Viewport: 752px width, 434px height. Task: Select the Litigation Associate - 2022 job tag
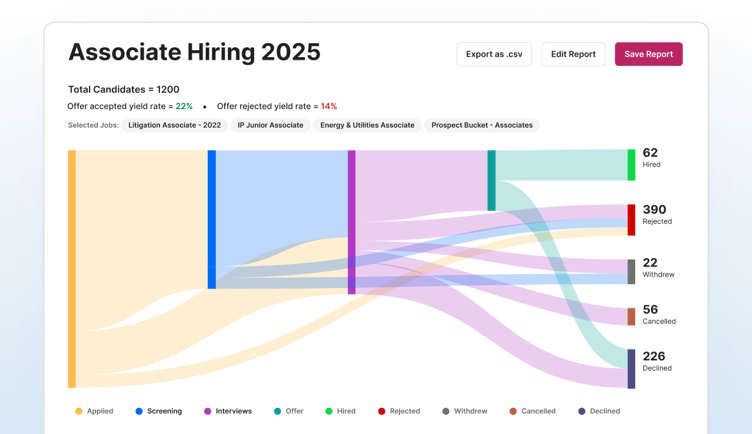[175, 126]
